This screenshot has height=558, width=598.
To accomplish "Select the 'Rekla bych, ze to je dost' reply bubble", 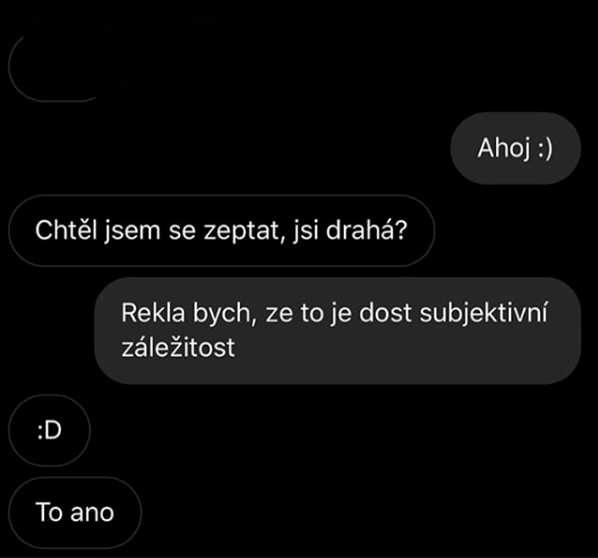I will pyautogui.click(x=338, y=330).
